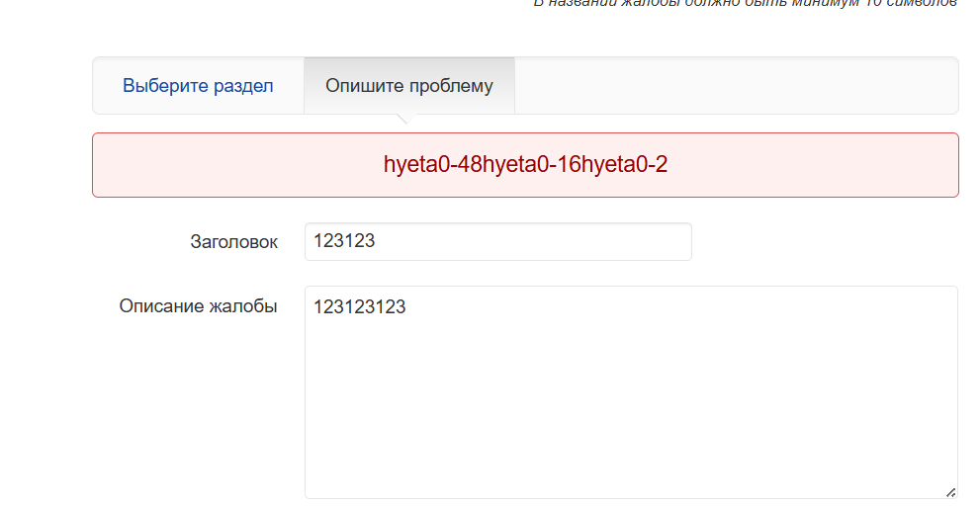Focus the "Заголовок" input field
The height and width of the screenshot is (507, 980).
497,242
